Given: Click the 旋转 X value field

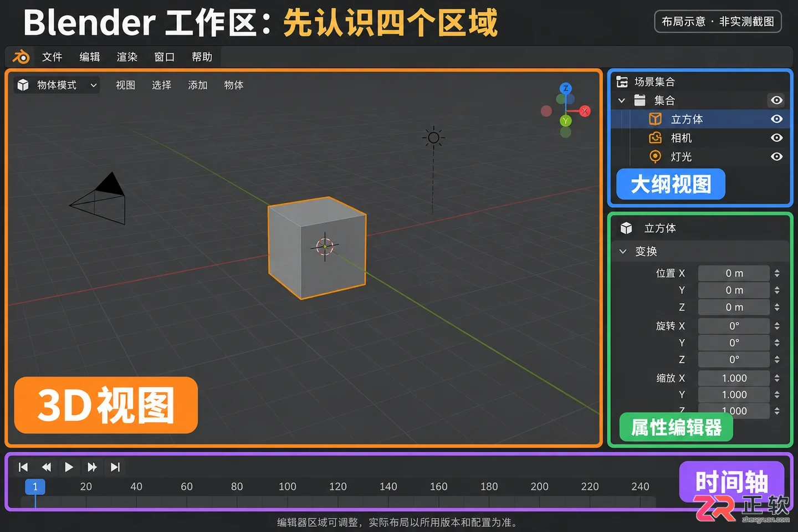Looking at the screenshot, I should (x=734, y=326).
